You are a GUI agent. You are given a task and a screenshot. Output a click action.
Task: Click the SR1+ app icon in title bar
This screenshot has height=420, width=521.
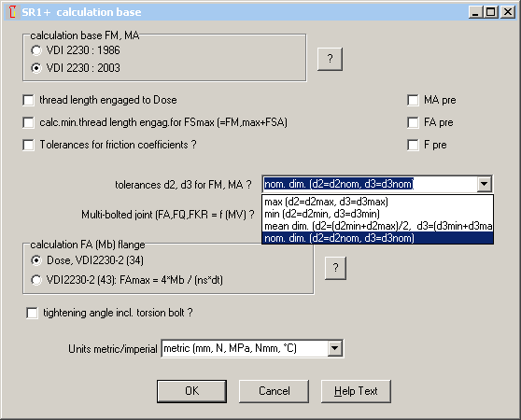coord(13,12)
